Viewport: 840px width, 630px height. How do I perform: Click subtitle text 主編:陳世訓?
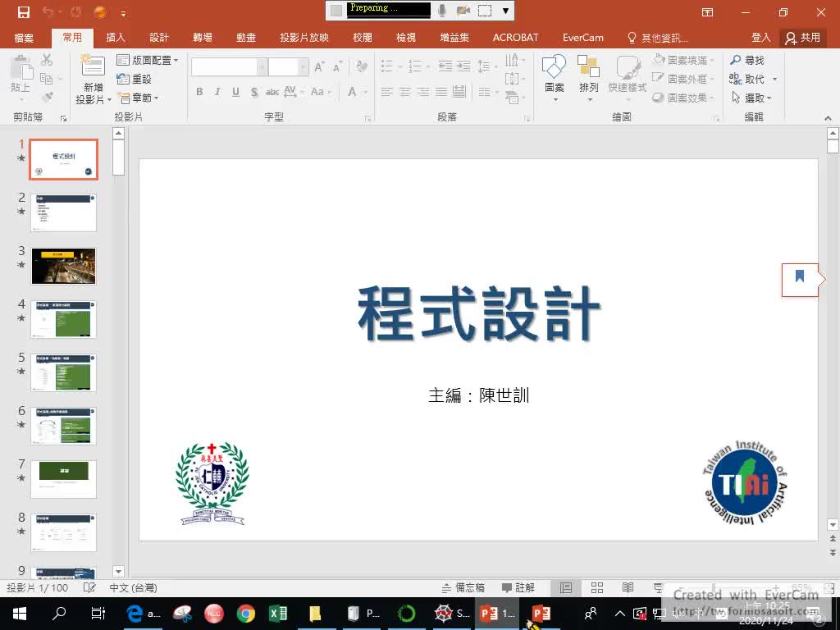tap(479, 395)
